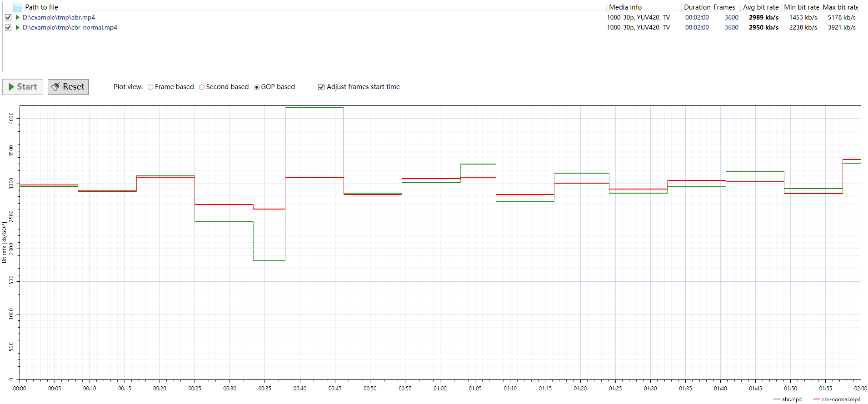Image resolution: width=868 pixels, height=404 pixels.
Task: Select Frame based plot view
Action: click(x=170, y=87)
